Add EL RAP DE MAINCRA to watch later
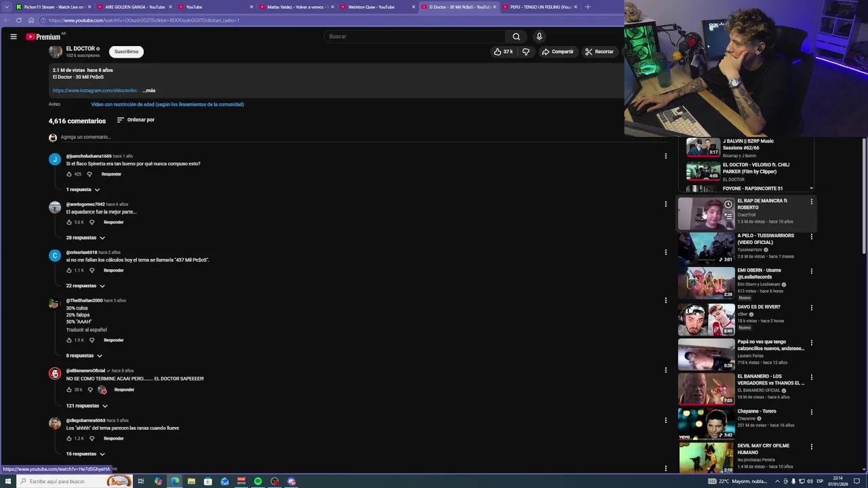The height and width of the screenshot is (488, 868). pos(728,204)
